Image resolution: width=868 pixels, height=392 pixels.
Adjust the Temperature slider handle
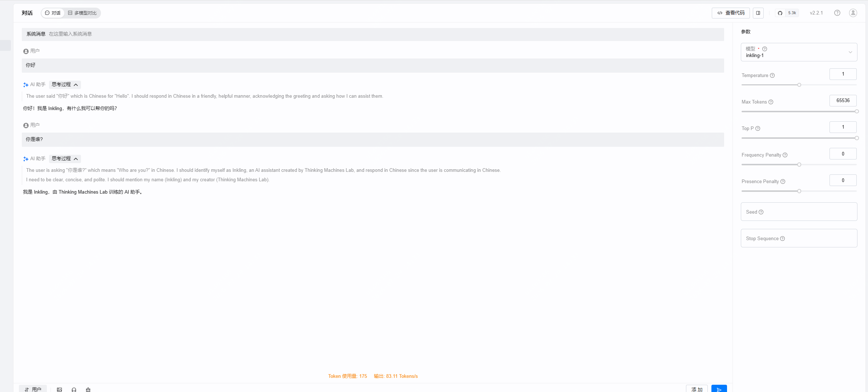pyautogui.click(x=799, y=85)
